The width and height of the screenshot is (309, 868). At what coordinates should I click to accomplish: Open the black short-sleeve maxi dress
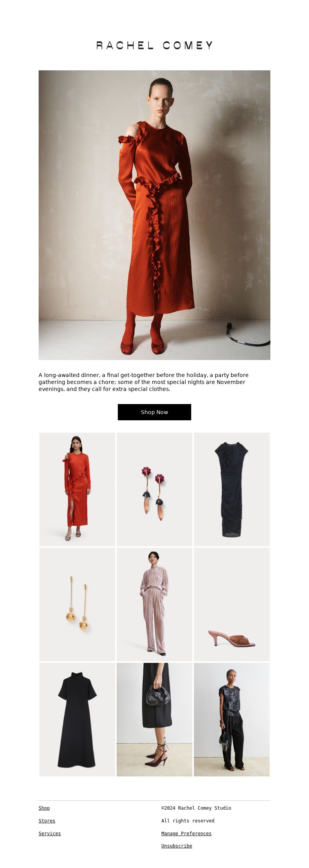[x=77, y=720]
